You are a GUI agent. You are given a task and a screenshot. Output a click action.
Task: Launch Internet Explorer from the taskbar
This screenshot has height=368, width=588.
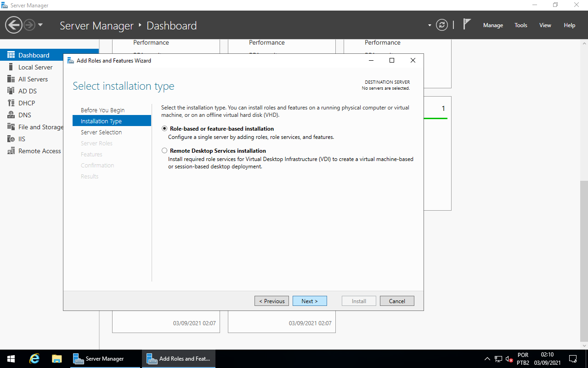pyautogui.click(x=34, y=358)
